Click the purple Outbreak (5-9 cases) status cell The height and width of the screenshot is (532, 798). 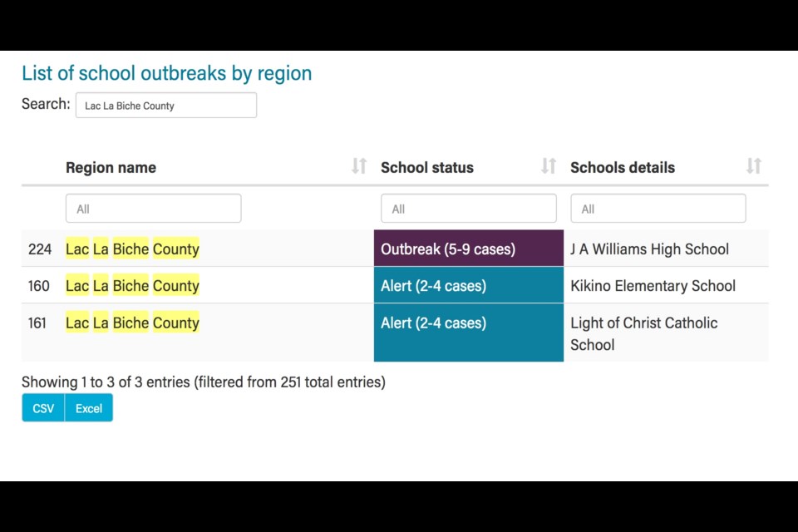[469, 248]
